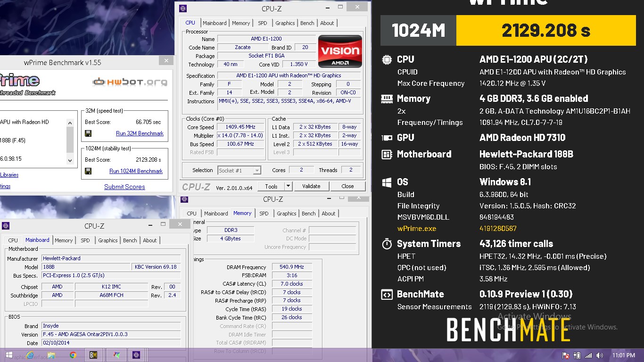
Task: Click the yellow wPrime.exe text in BenchMate
Action: [x=417, y=229]
